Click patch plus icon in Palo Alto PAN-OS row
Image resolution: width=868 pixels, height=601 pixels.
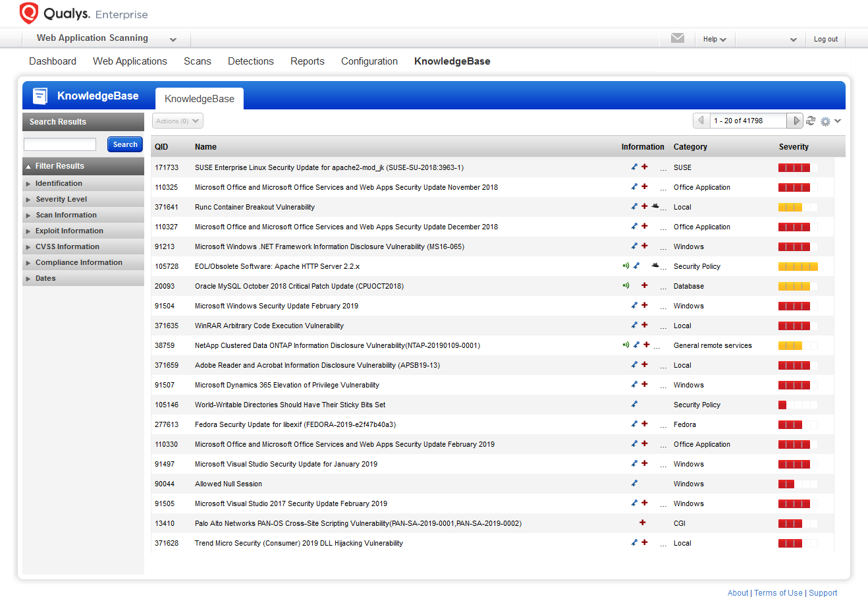pos(643,523)
